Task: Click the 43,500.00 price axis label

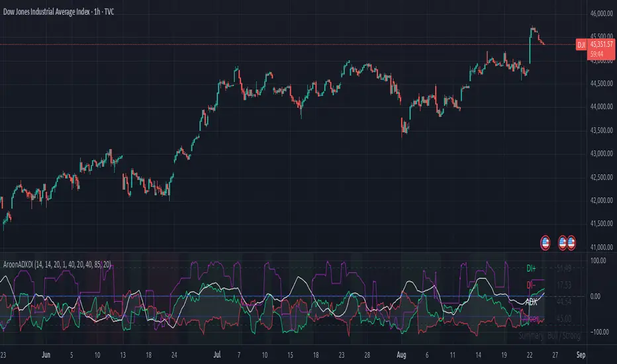Action: pyautogui.click(x=601, y=130)
